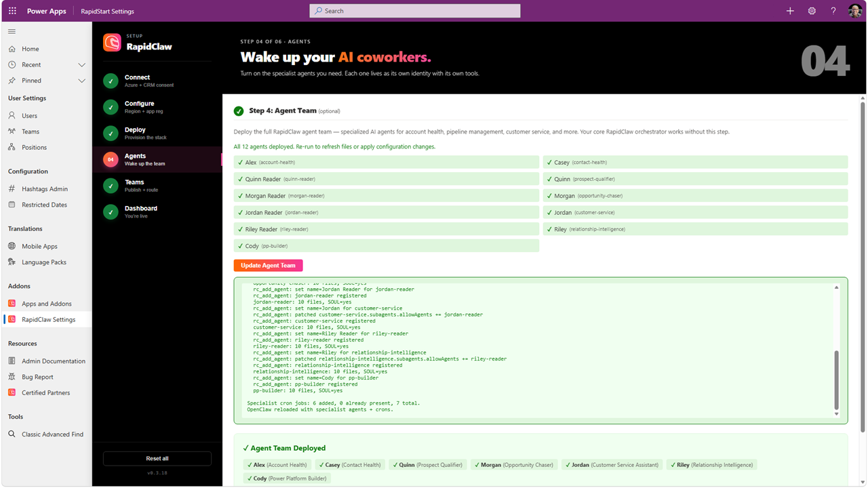Click the Apps and Addons icon
The height and width of the screenshot is (488, 868).
tap(12, 304)
